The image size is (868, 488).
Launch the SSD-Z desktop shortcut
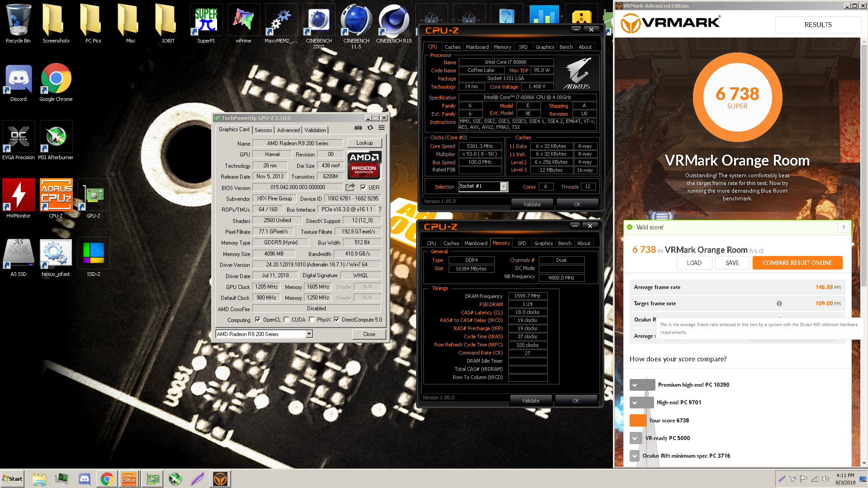tap(93, 257)
